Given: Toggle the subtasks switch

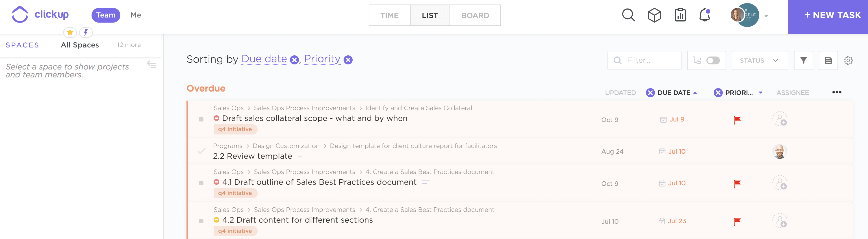Looking at the screenshot, I should pos(713,60).
